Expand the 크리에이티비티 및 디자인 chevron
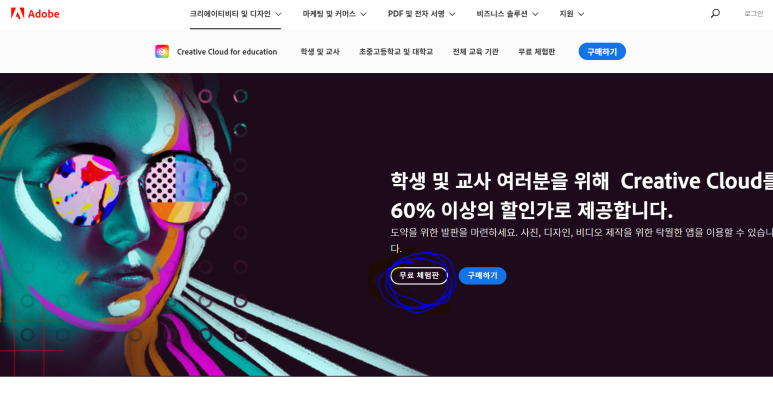 (279, 14)
